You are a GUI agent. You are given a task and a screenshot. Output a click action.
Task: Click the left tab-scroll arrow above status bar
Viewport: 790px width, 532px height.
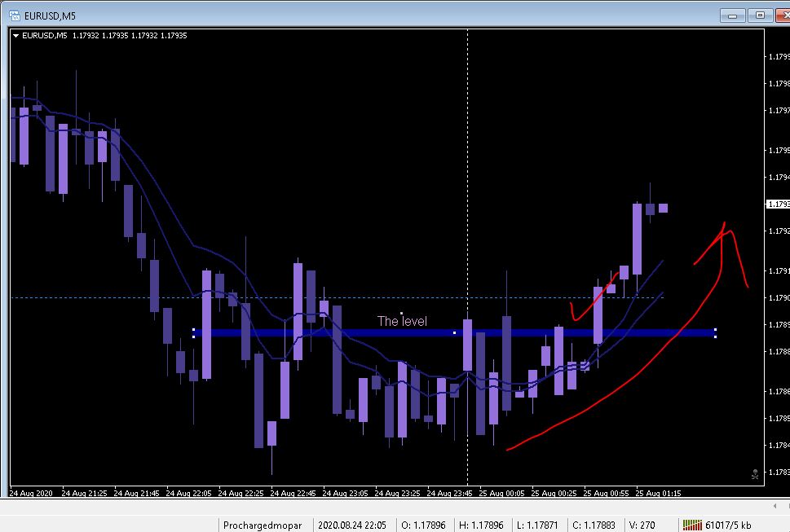pyautogui.click(x=775, y=505)
